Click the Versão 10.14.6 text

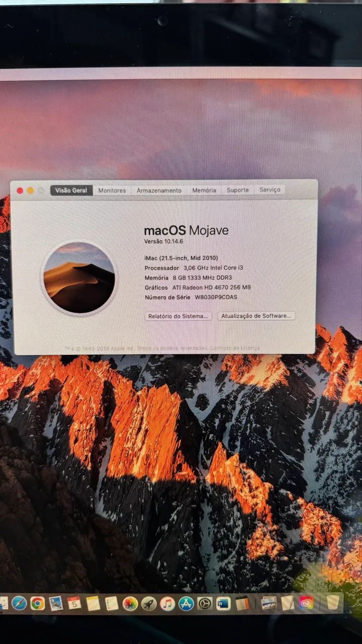pyautogui.click(x=164, y=242)
